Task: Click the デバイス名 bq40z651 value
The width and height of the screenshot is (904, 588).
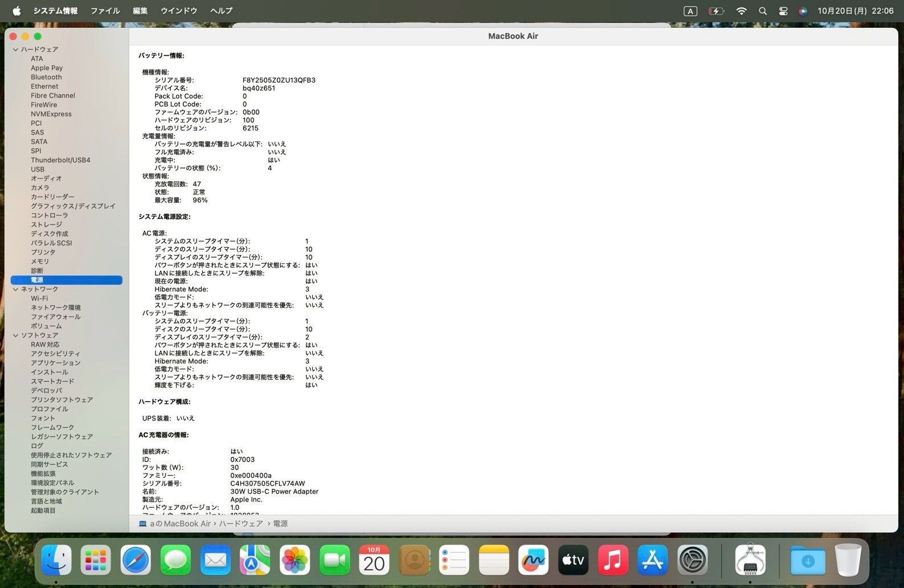Action: [x=259, y=88]
